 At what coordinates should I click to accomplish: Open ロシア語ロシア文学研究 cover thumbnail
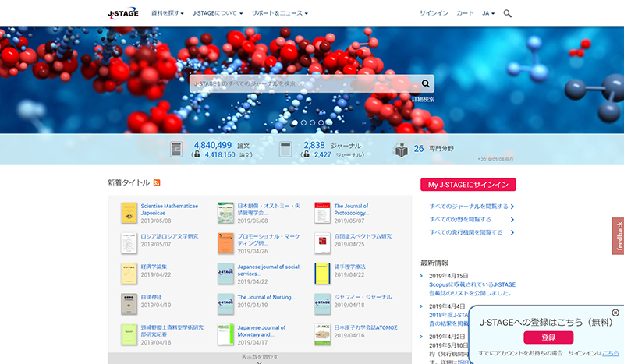click(129, 243)
